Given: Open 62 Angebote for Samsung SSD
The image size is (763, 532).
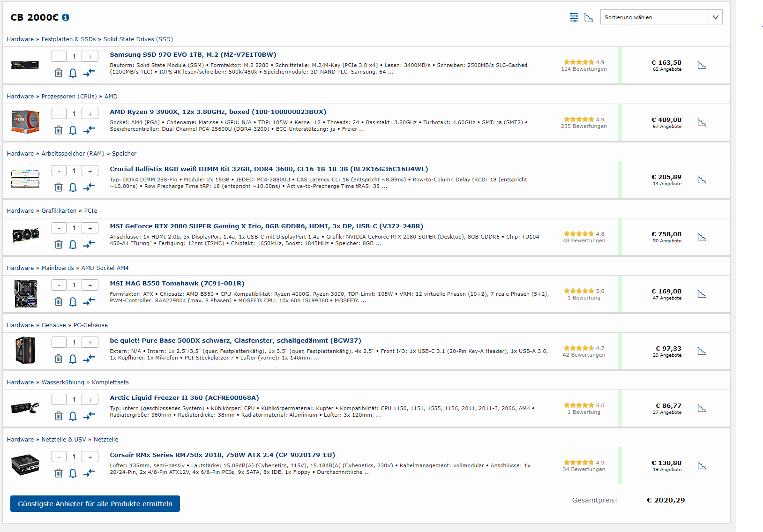Looking at the screenshot, I should (667, 69).
